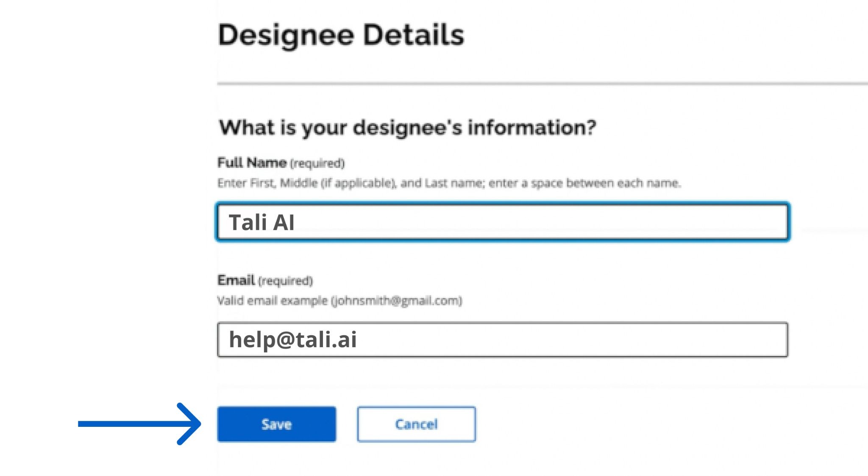The height and width of the screenshot is (476, 868).
Task: Click the name-format helper text under Full Name
Action: [448, 183]
